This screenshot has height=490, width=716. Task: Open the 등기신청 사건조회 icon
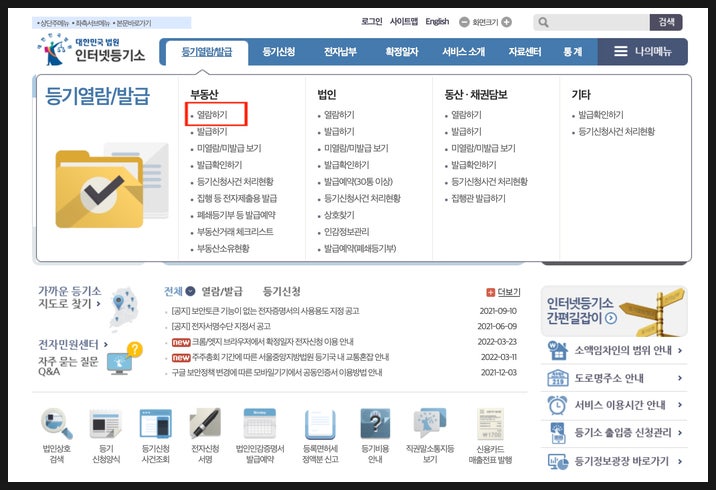tap(155, 424)
